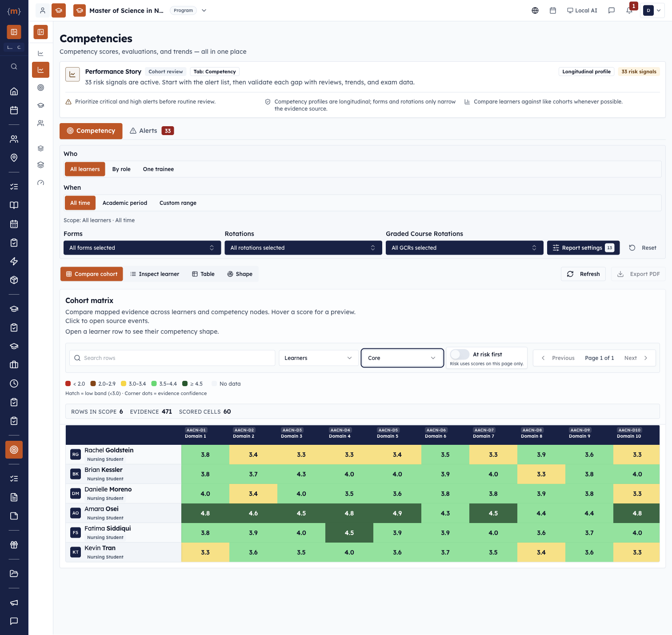Select By role scope option

pyautogui.click(x=121, y=169)
